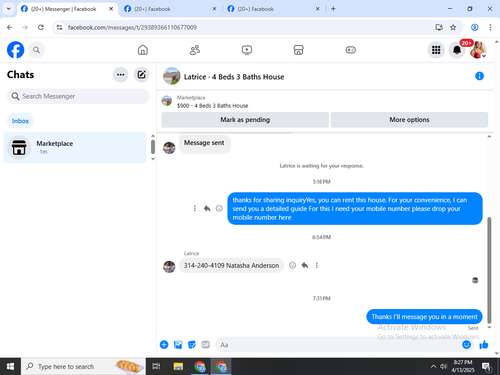500x375 pixels.
Task: View site information icon in address bar
Action: pyautogui.click(x=59, y=27)
